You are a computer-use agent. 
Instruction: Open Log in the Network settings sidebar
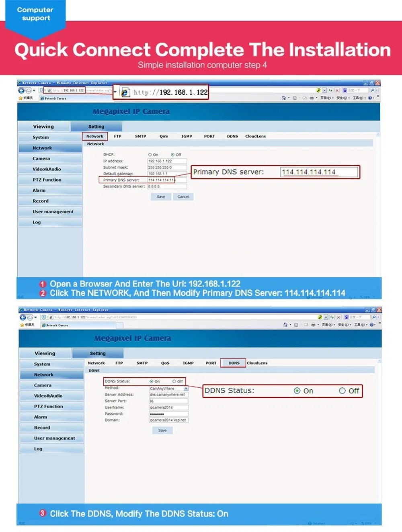click(50, 222)
